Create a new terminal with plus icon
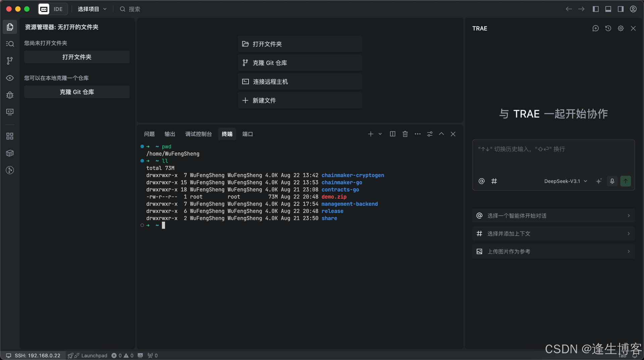Viewport: 644px width, 360px height. pyautogui.click(x=371, y=134)
